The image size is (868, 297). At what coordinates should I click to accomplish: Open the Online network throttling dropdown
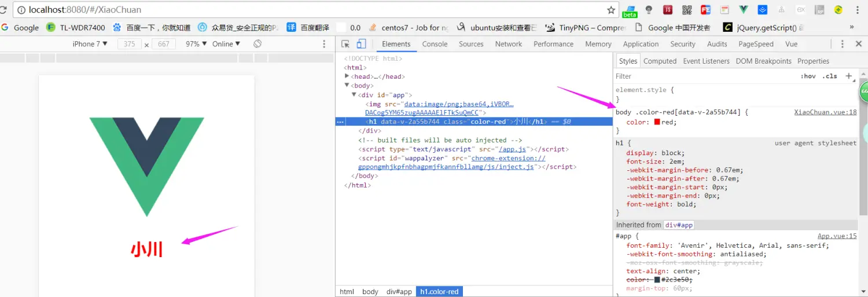[x=226, y=44]
